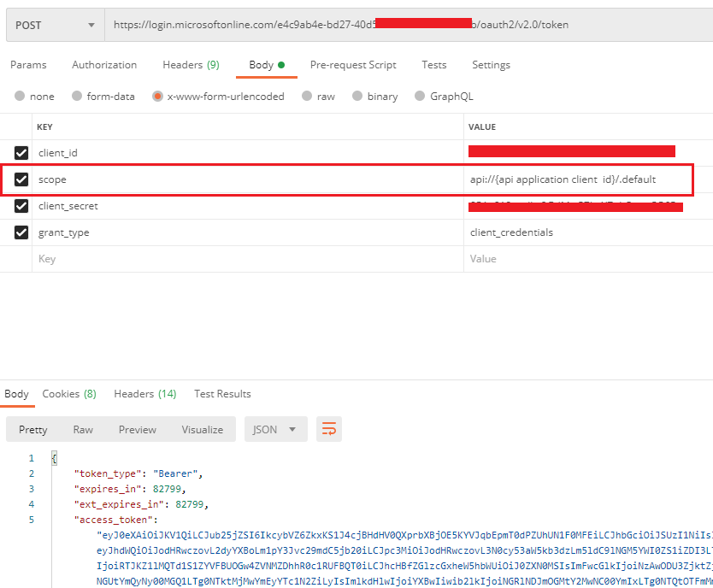Switch to the Params tab

[x=28, y=65]
